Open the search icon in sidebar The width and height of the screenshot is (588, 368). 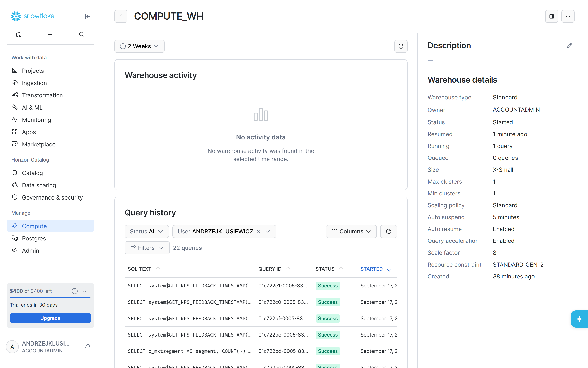point(82,34)
